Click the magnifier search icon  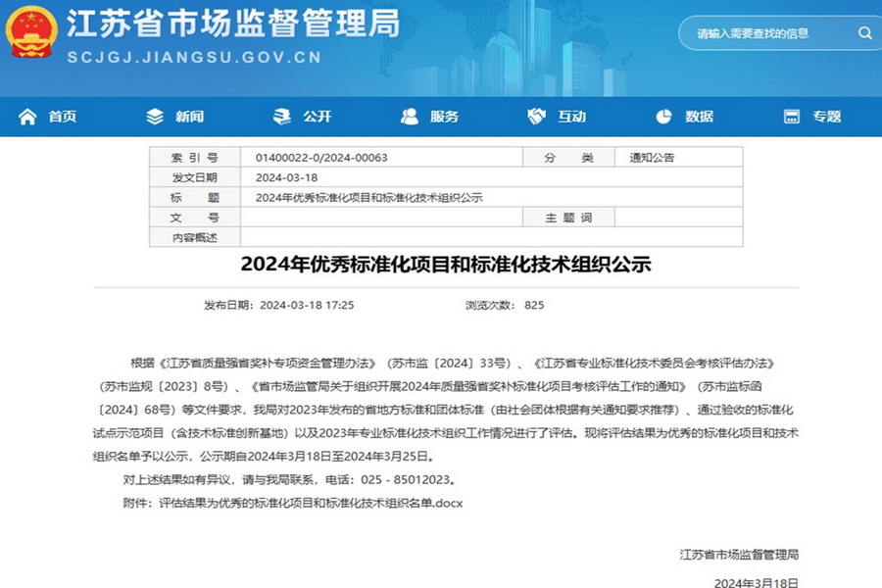864,33
